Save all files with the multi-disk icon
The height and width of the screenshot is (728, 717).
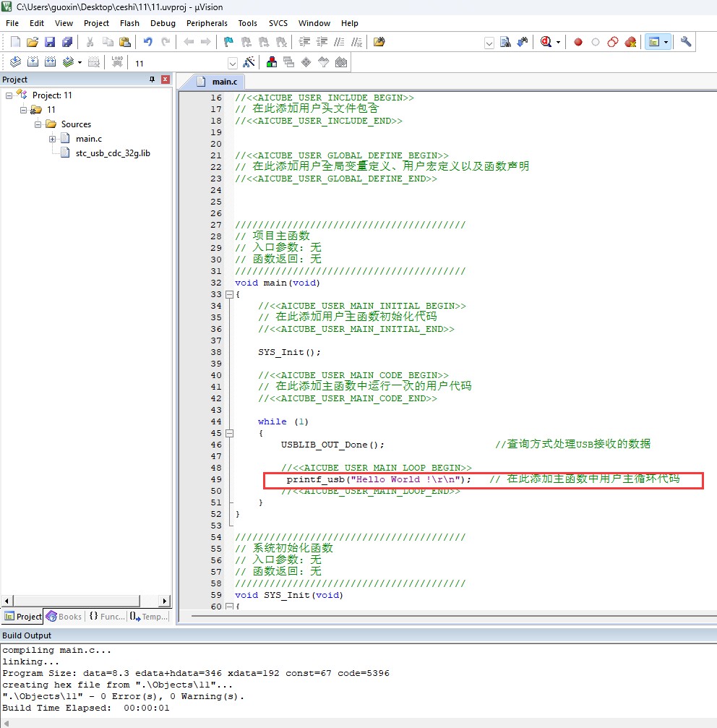pyautogui.click(x=67, y=42)
